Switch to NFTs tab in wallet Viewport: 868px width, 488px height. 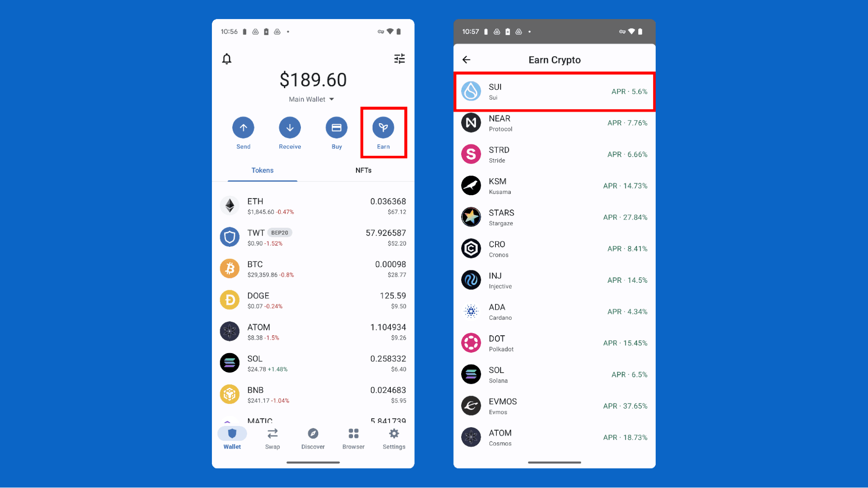point(363,170)
